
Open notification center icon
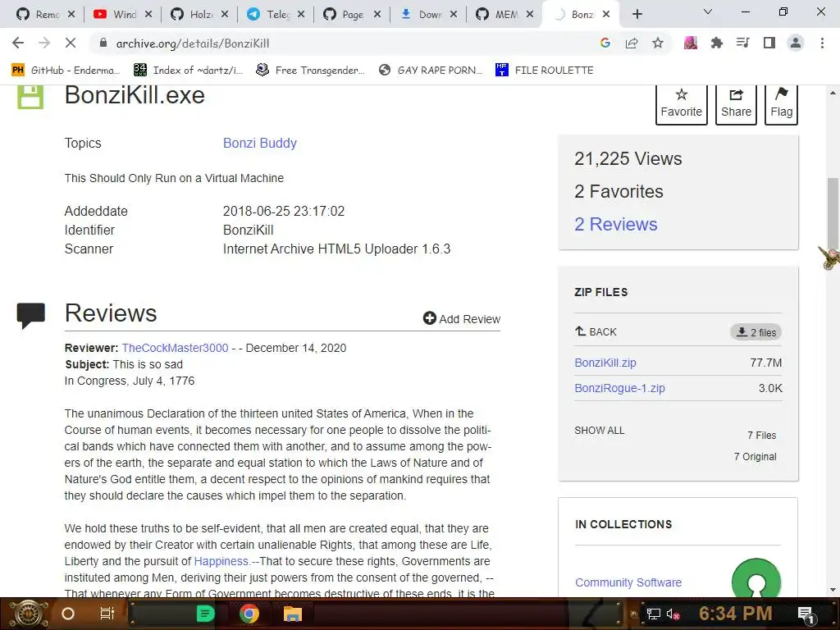(x=806, y=614)
